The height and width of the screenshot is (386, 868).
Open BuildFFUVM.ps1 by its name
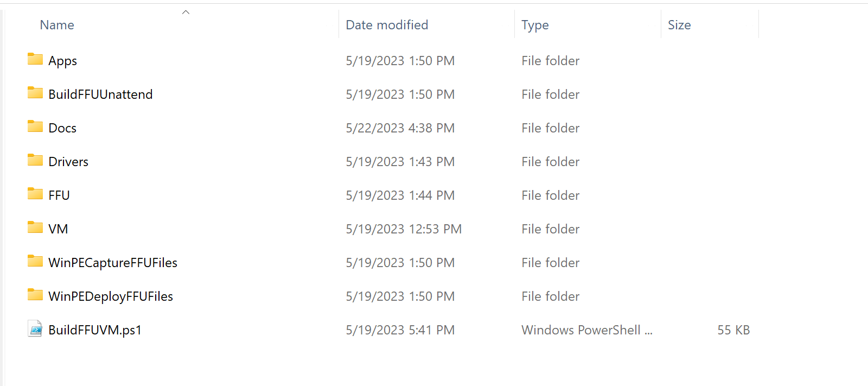[x=93, y=330]
